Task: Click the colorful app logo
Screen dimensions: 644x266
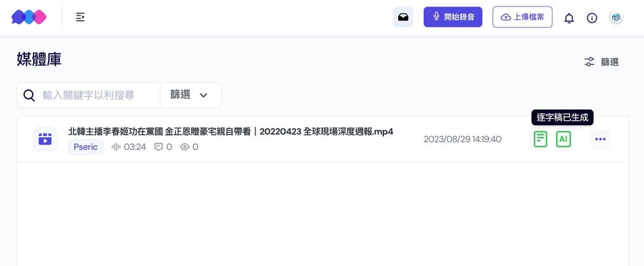Action: pos(29,17)
